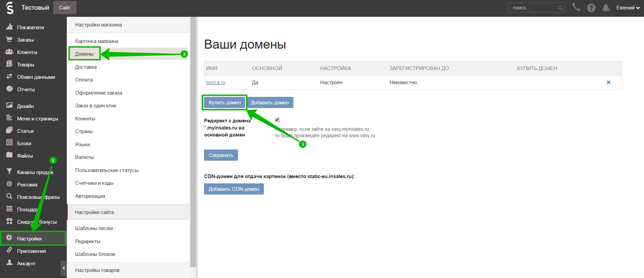Open the notifications bell icon

[x=606, y=8]
